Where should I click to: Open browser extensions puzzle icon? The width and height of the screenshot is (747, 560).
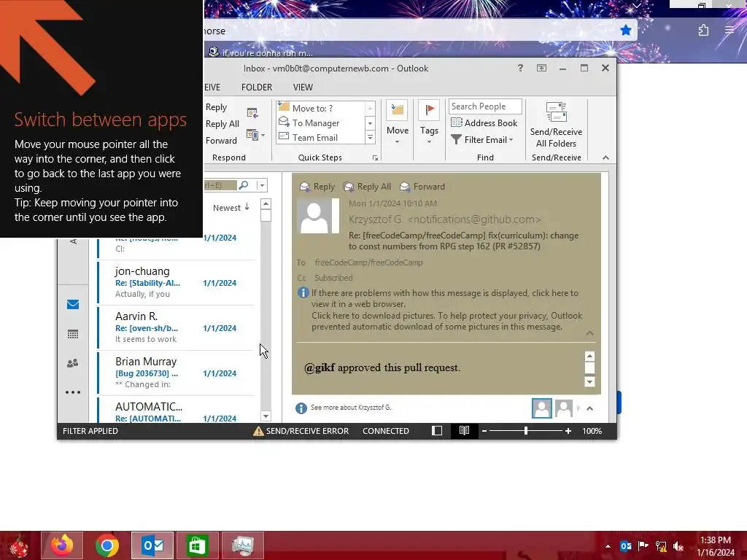pos(703,31)
